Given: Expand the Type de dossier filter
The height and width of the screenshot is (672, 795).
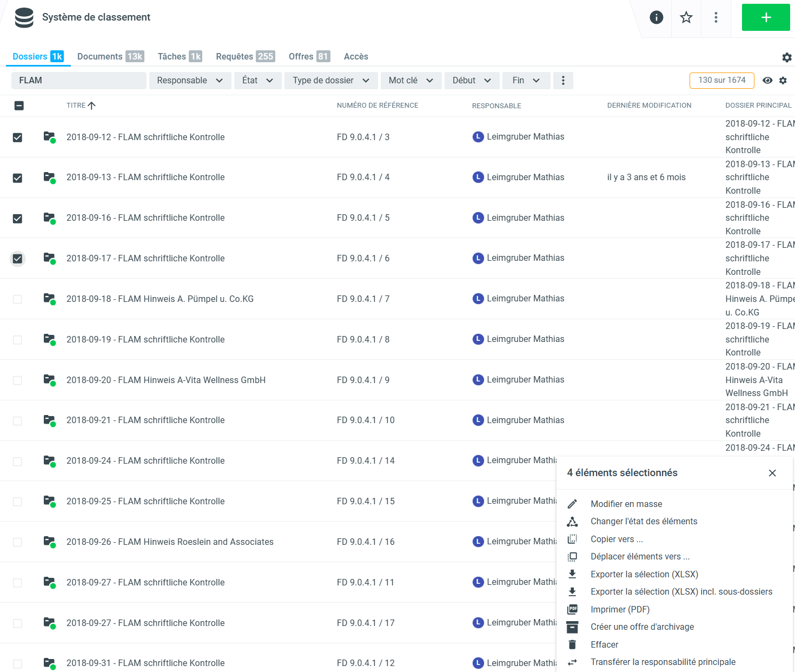Looking at the screenshot, I should 330,81.
